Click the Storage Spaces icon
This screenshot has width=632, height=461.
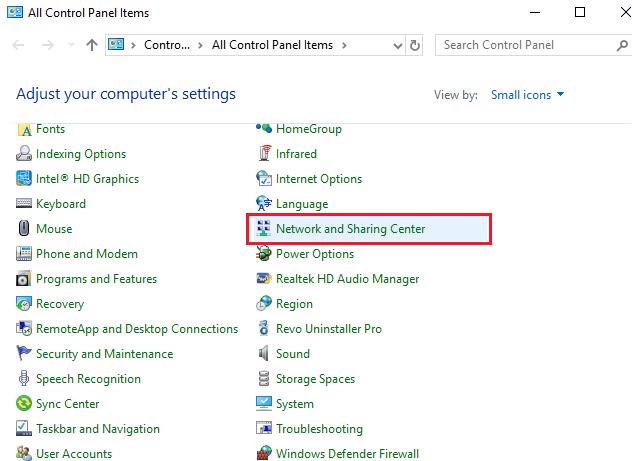[264, 379]
